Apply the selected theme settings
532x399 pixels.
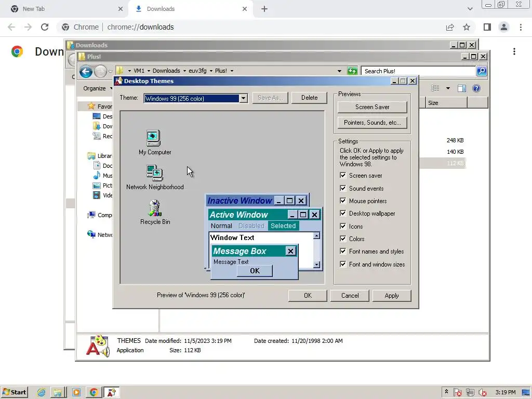coord(392,296)
